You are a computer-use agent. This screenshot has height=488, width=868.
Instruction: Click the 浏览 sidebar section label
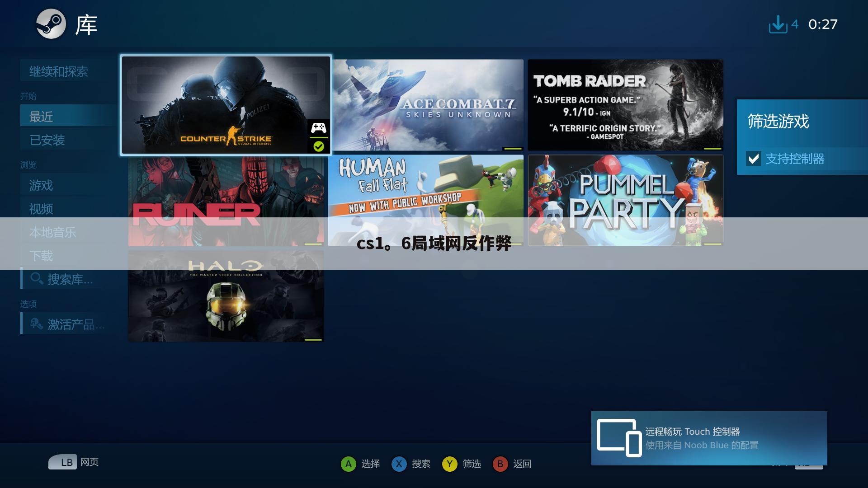(x=28, y=165)
